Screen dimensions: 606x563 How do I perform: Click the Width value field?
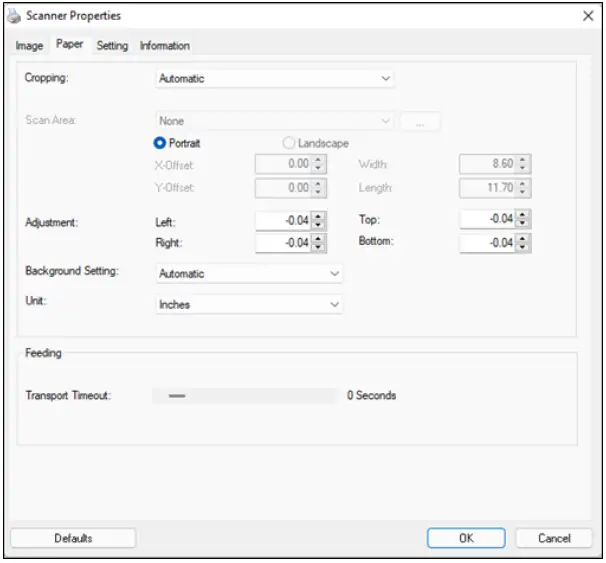click(487, 164)
